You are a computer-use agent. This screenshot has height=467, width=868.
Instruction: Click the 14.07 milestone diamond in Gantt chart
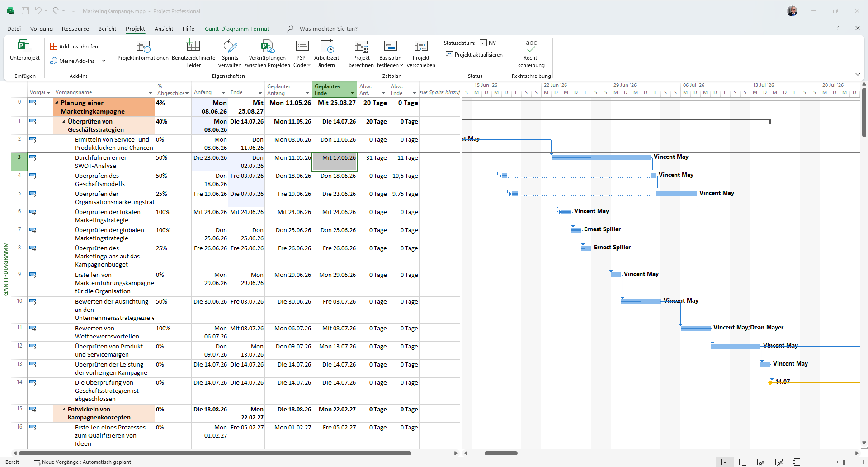coord(770,382)
